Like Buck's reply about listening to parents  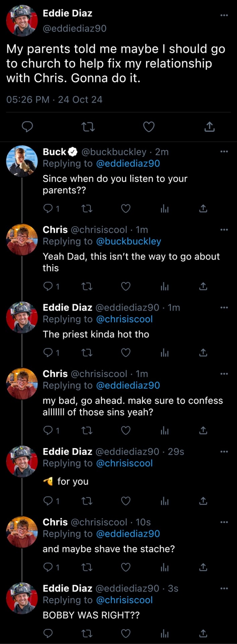(126, 209)
